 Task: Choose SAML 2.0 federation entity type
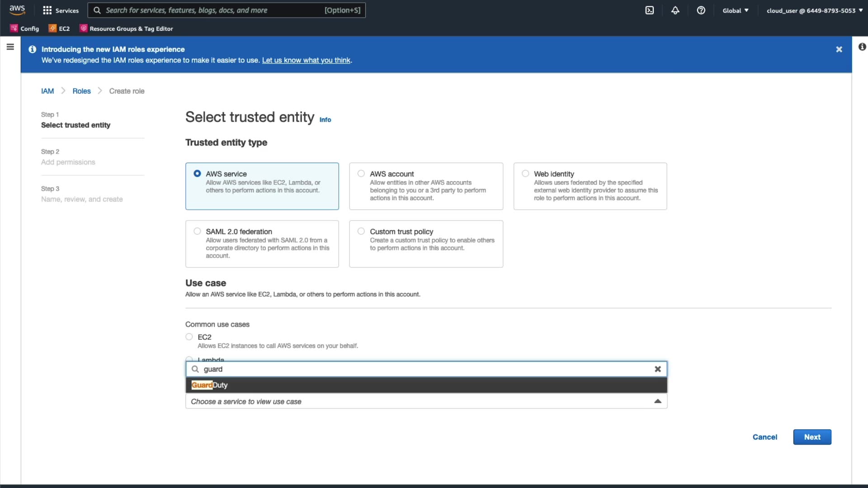click(x=197, y=231)
